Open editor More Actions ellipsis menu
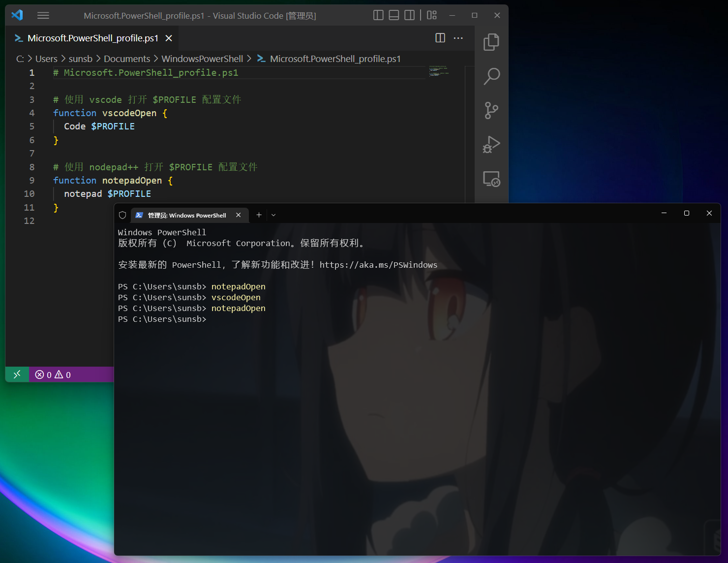The width and height of the screenshot is (728, 563). (458, 38)
